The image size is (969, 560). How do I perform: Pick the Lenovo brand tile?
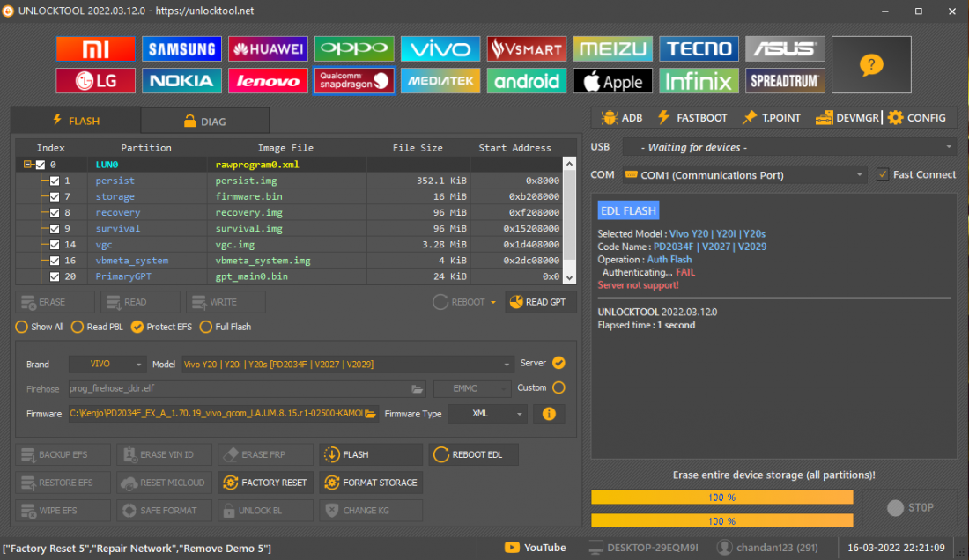268,81
